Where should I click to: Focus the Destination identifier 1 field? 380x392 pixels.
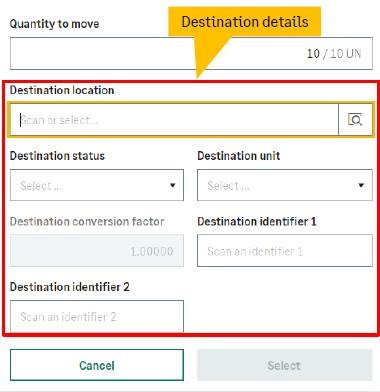285,251
